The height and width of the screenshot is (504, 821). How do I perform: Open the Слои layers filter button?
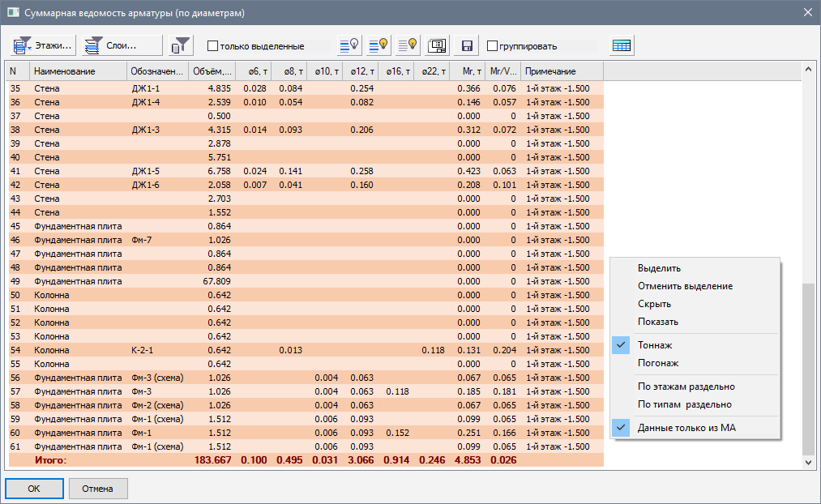click(122, 46)
